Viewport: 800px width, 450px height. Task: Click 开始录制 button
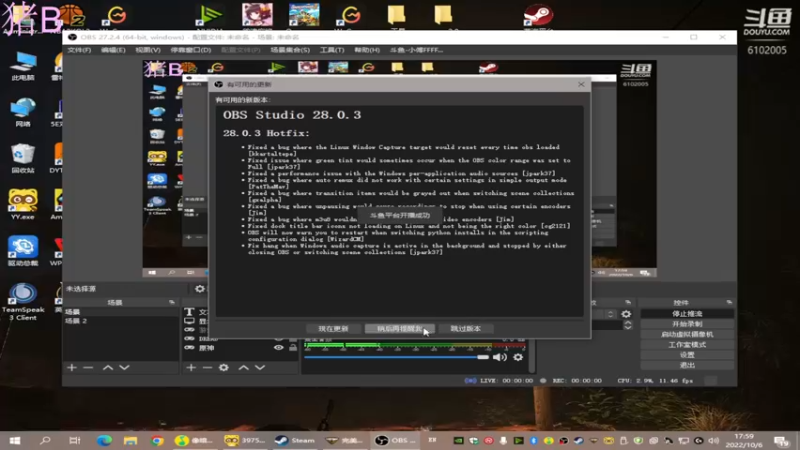pyautogui.click(x=687, y=324)
